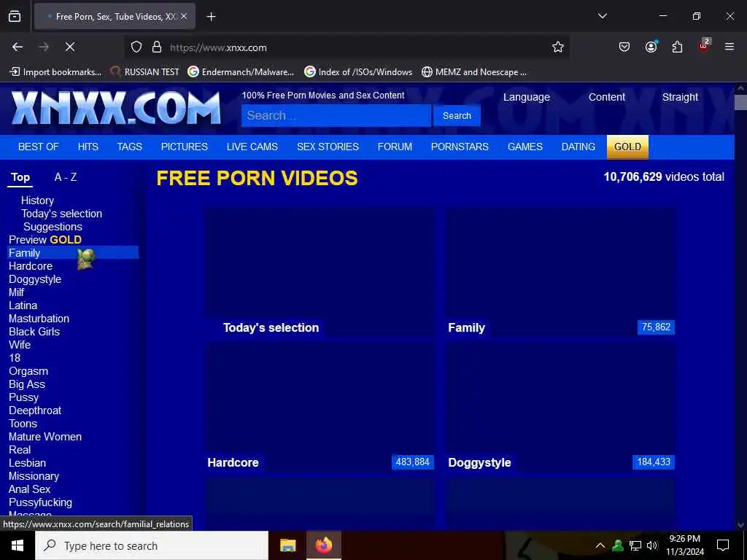Click the green user tray icon

tap(618, 545)
